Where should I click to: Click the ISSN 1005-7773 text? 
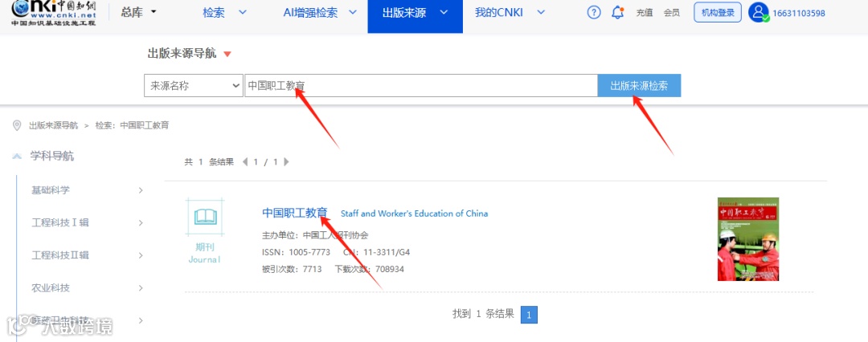point(296,252)
